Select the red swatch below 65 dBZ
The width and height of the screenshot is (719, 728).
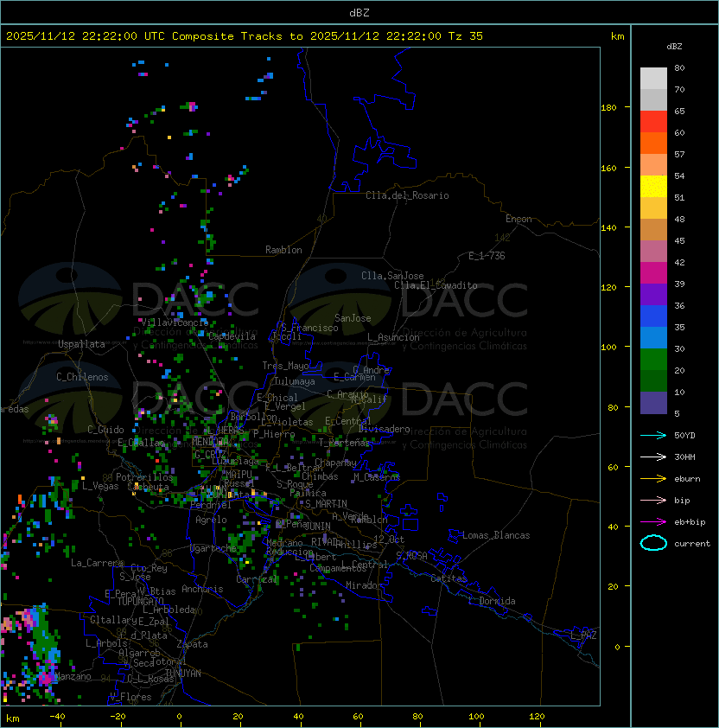(x=653, y=122)
